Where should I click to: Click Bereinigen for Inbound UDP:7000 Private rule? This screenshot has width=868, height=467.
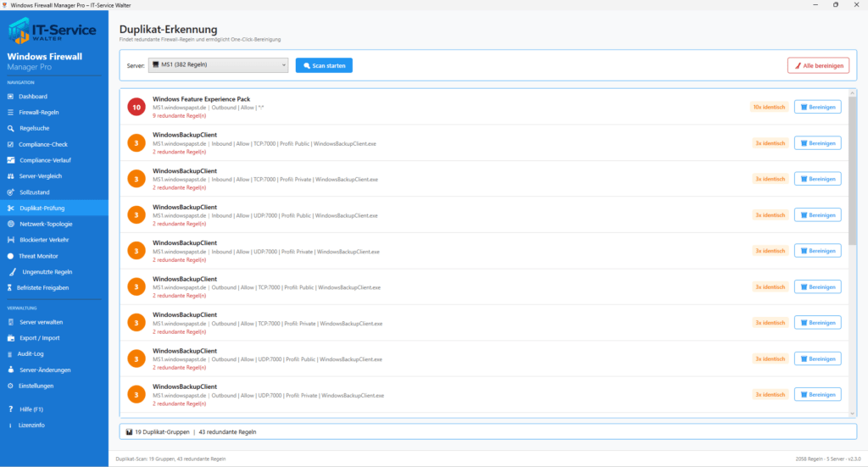(818, 251)
